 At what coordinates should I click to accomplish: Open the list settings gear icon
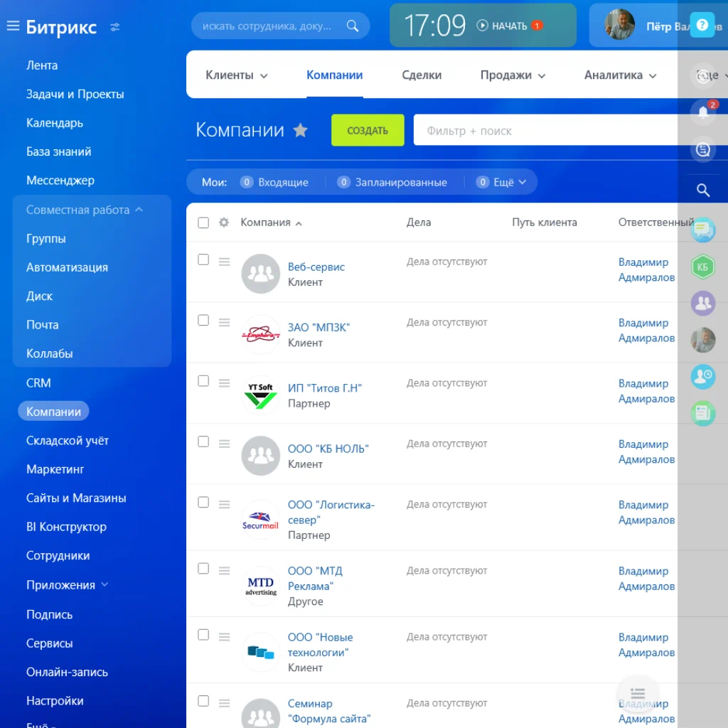click(x=223, y=223)
